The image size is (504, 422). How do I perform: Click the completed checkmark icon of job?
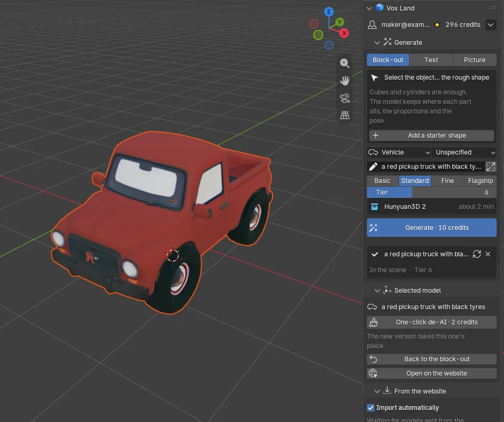point(374,254)
